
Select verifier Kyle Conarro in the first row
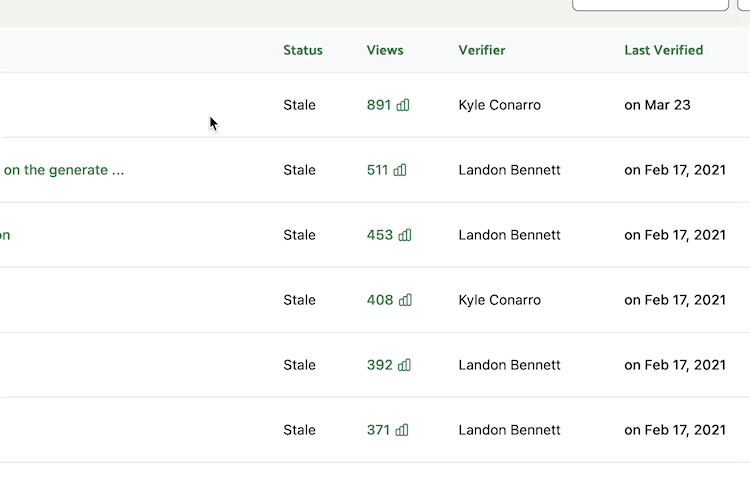[x=499, y=105]
